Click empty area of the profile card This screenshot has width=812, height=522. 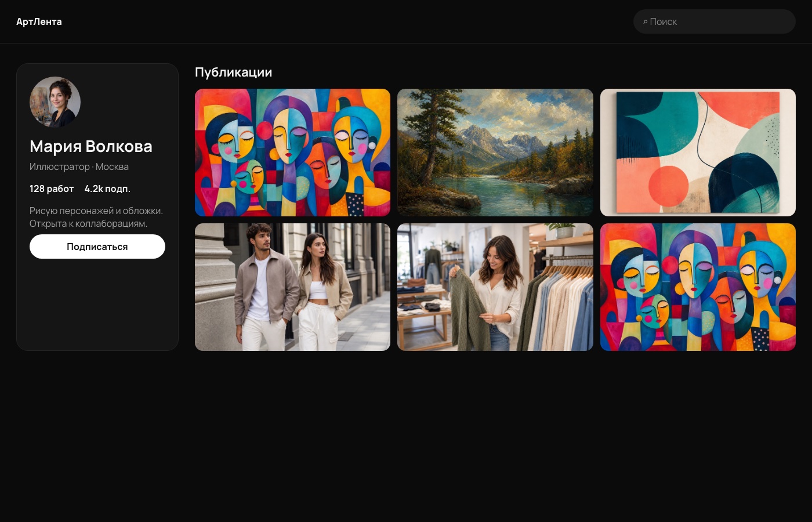click(97, 304)
